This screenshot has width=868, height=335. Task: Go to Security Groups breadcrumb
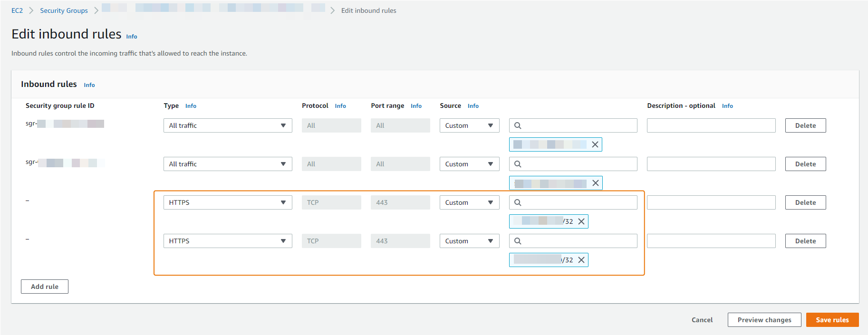pos(64,10)
